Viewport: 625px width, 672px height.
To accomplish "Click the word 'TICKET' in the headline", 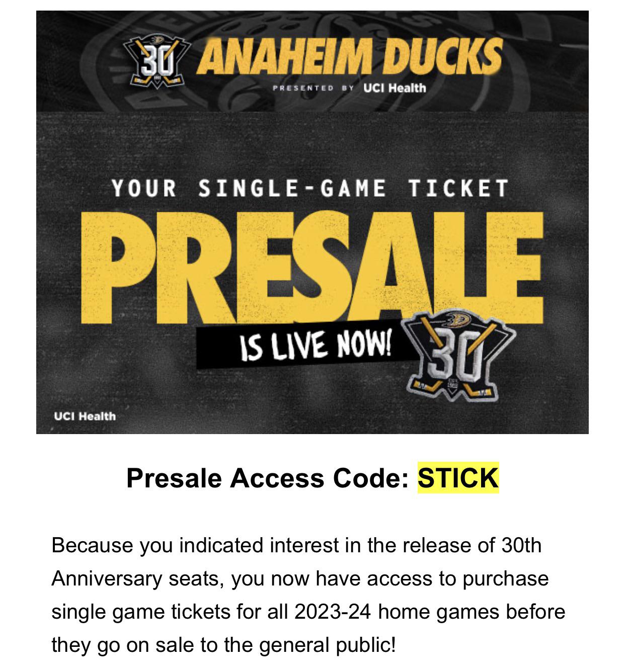I will coord(458,189).
